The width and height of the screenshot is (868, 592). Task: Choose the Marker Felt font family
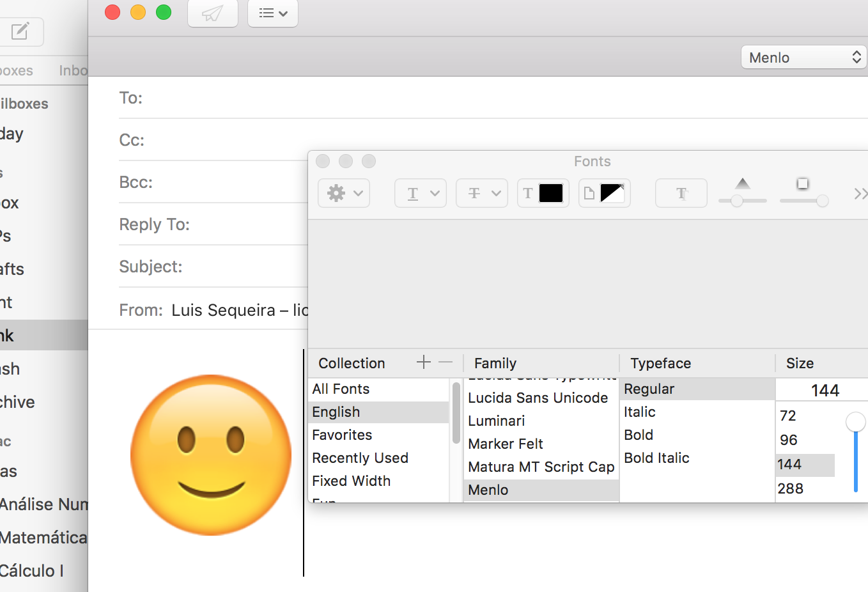point(505,444)
